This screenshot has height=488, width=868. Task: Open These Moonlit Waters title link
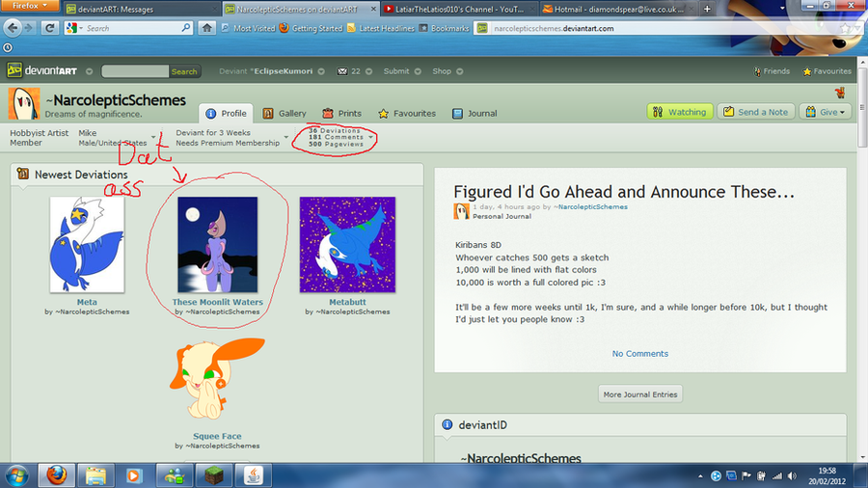[x=218, y=302]
